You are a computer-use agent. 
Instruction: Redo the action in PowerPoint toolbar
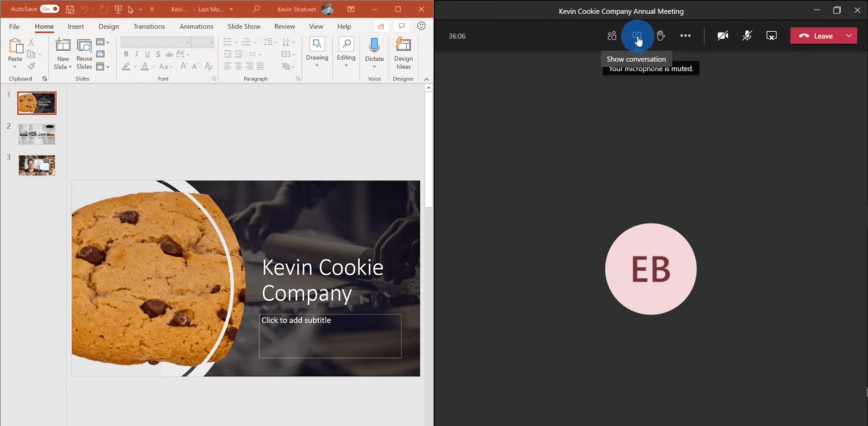(x=103, y=9)
